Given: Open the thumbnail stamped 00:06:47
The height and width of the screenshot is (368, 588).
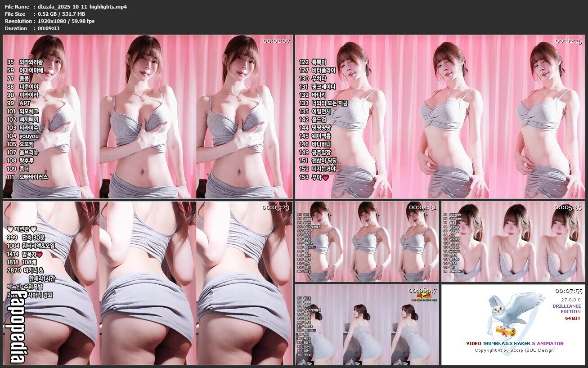Looking at the screenshot, I should [x=367, y=324].
